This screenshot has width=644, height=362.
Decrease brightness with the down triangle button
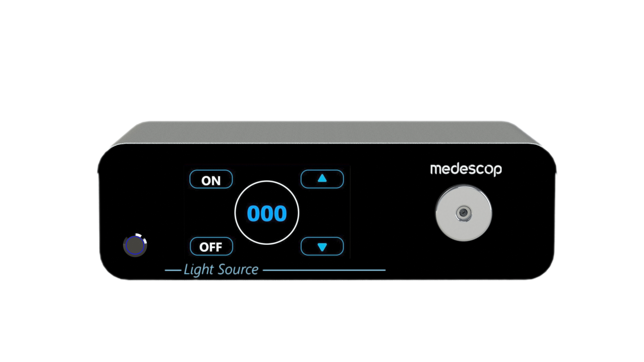(x=322, y=246)
